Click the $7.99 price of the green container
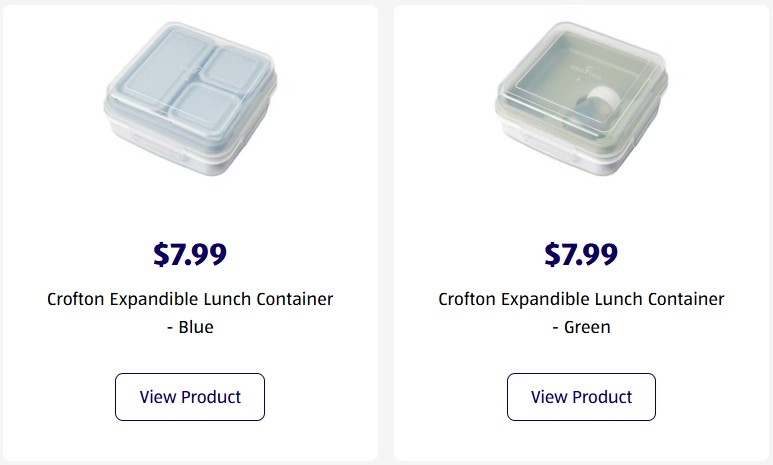The width and height of the screenshot is (773, 465). coord(581,254)
